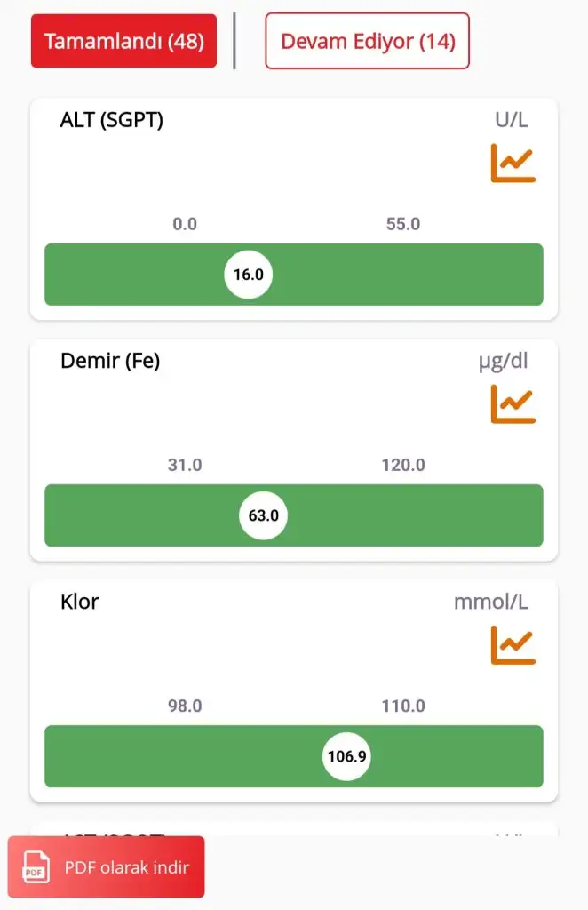Select the Demir (Fe) test title

click(110, 361)
